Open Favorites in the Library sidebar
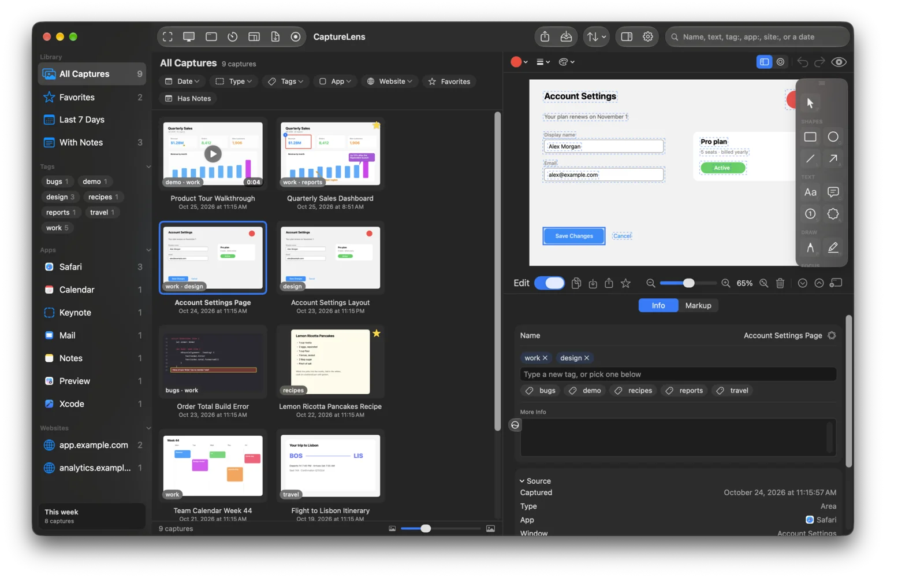 92,98
